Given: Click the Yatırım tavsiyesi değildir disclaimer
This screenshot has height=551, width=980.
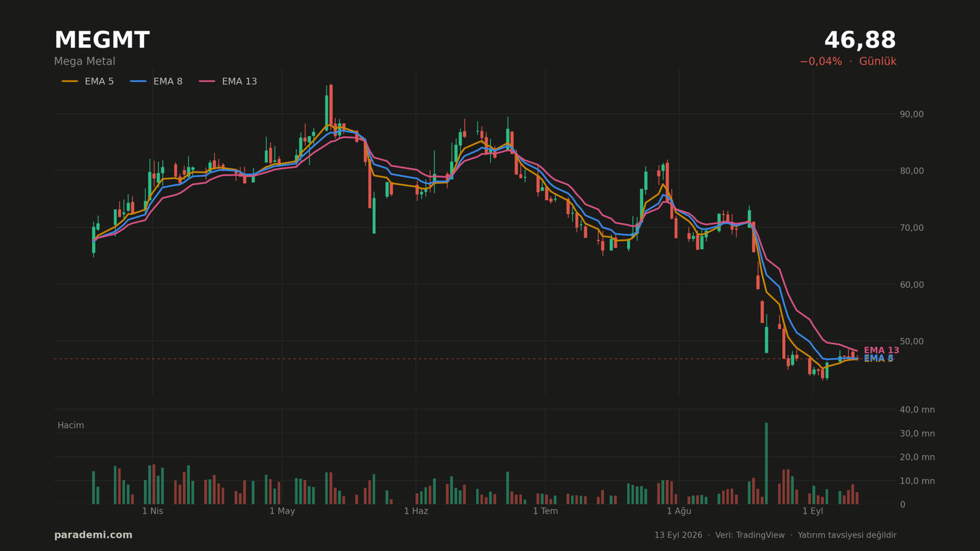Looking at the screenshot, I should click(x=847, y=535).
